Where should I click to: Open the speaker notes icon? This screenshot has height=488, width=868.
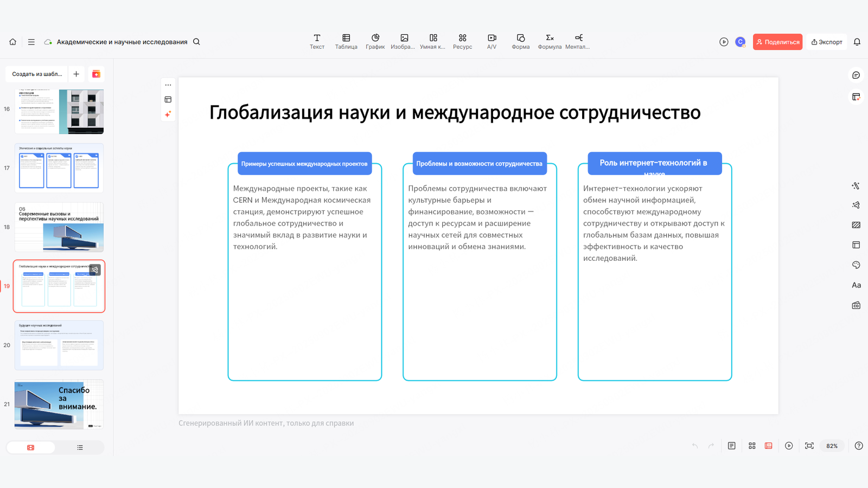click(732, 446)
